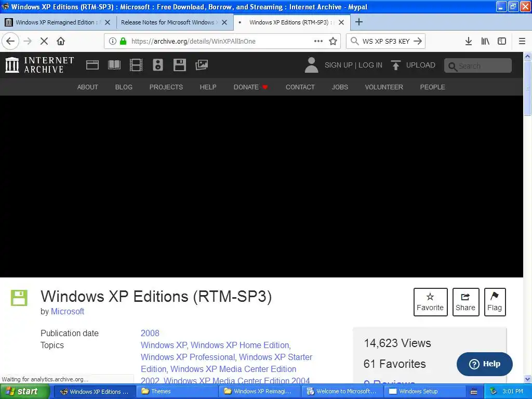Open the PEOPLE menu item
Viewport: 532px width, 399px height.
(x=433, y=87)
